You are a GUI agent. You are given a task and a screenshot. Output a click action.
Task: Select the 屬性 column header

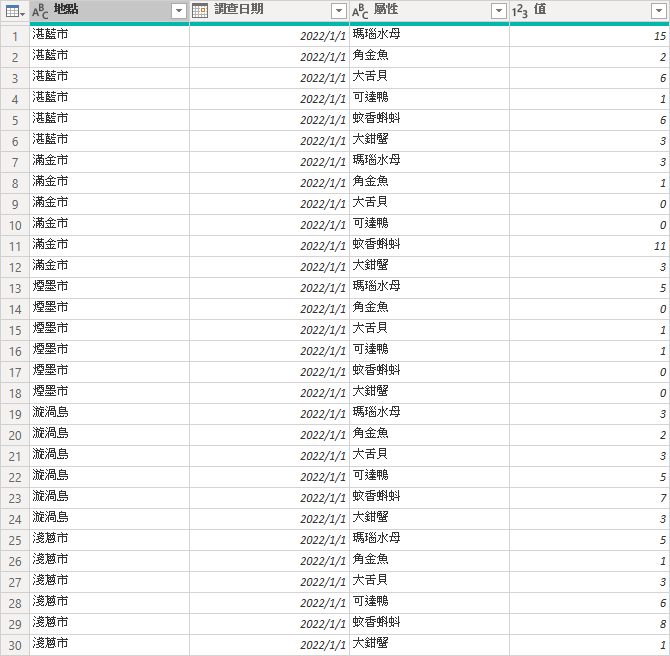[x=429, y=11]
